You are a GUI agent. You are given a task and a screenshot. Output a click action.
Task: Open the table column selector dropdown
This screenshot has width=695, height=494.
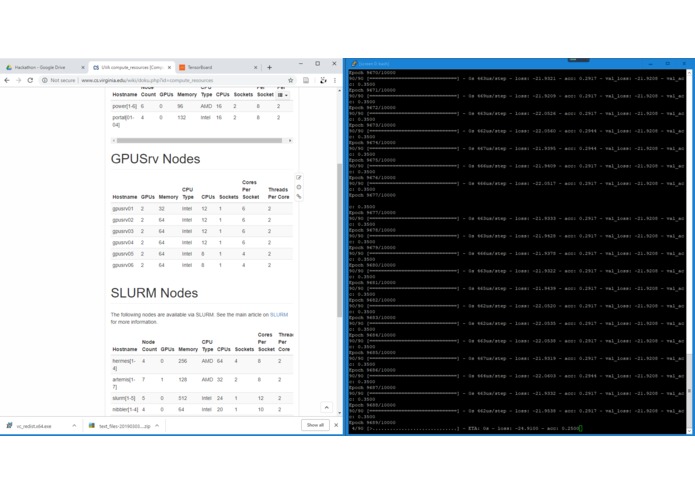tap(282, 95)
